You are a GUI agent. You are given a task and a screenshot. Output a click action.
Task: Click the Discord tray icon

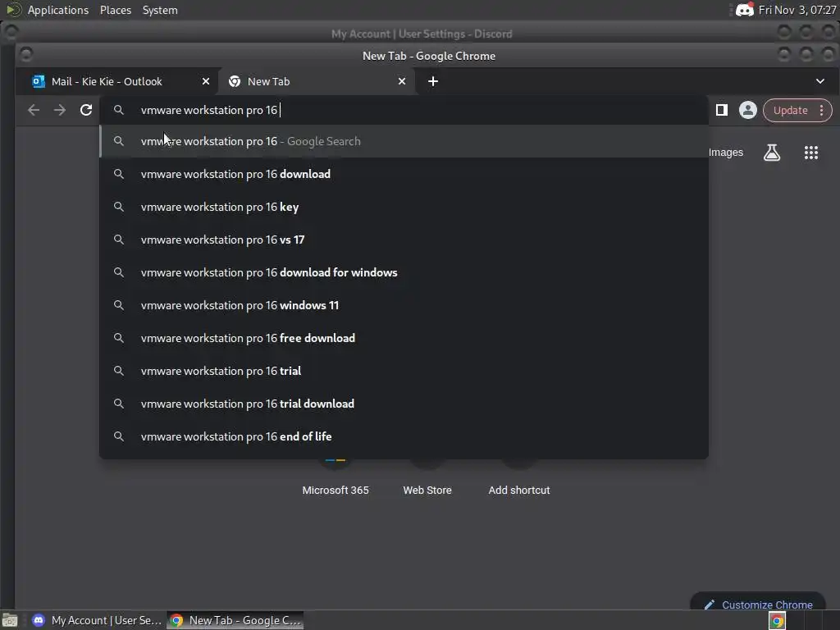pos(745,10)
